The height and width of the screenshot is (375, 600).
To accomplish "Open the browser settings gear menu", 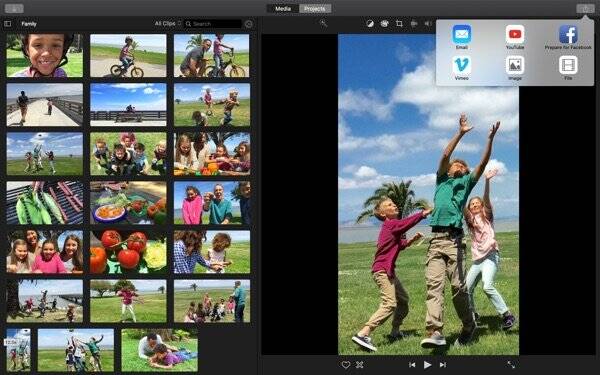I will (x=248, y=24).
